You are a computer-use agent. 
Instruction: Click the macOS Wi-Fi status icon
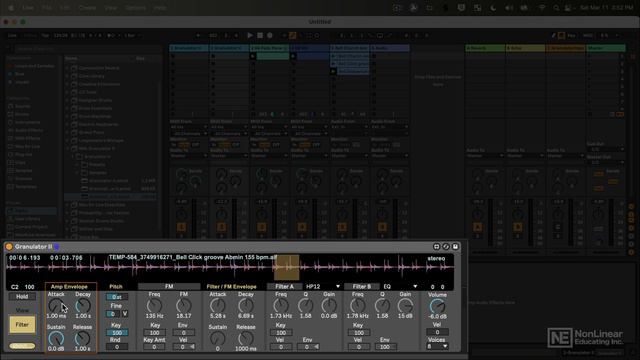[542, 8]
